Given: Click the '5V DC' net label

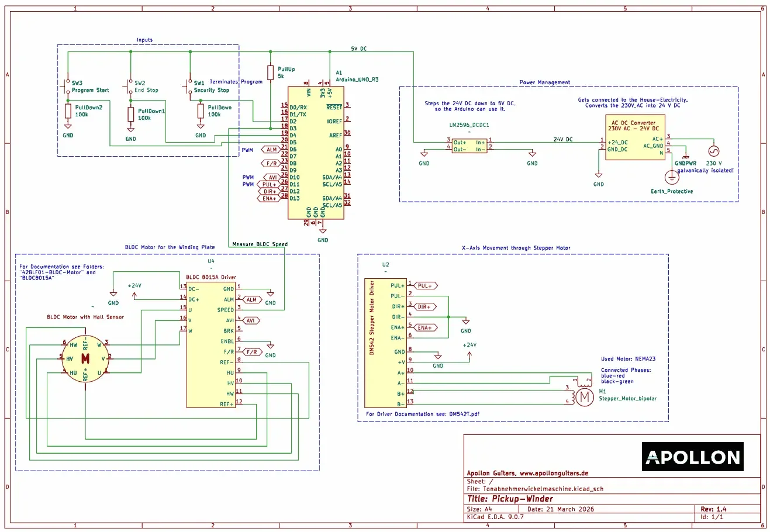Looking at the screenshot, I should click(359, 49).
